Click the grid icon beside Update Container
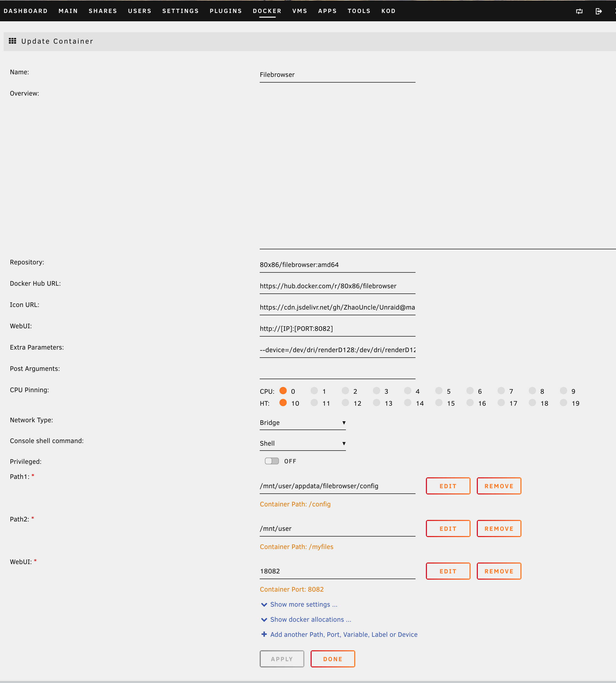Screen dimensions: 616x683 [12, 41]
